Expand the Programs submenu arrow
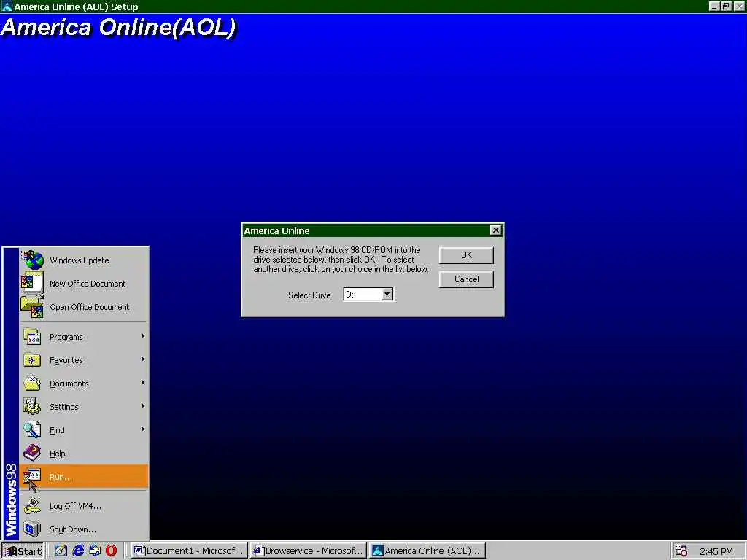 142,336
